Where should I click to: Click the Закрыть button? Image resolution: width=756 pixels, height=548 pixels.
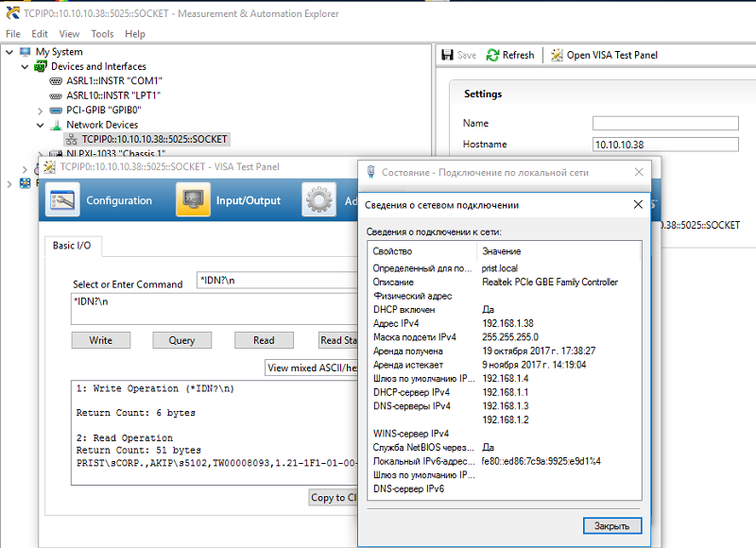pyautogui.click(x=611, y=526)
